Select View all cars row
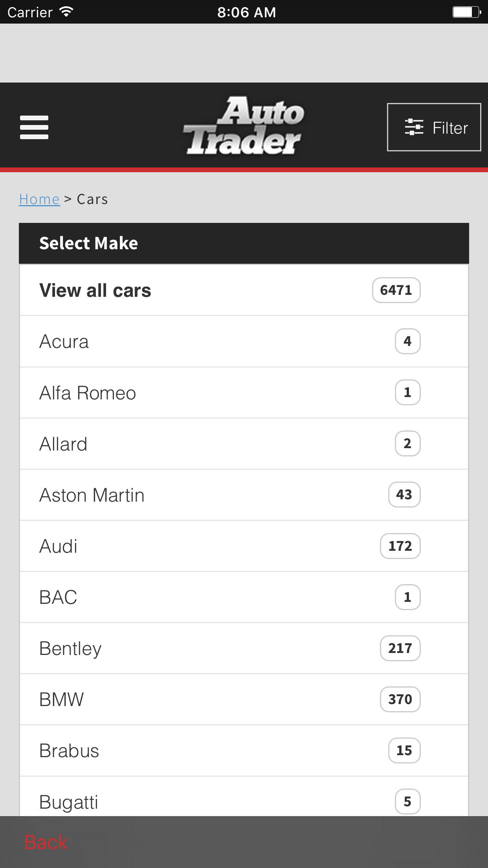This screenshot has height=868, width=488. 244,290
